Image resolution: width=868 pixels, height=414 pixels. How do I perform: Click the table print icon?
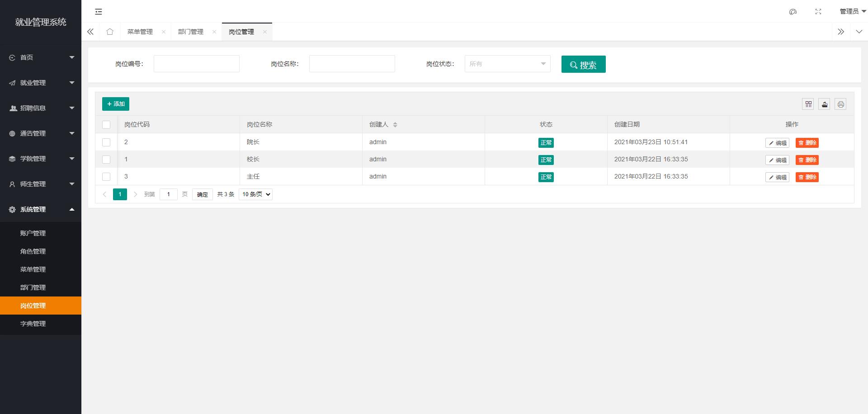(x=841, y=104)
